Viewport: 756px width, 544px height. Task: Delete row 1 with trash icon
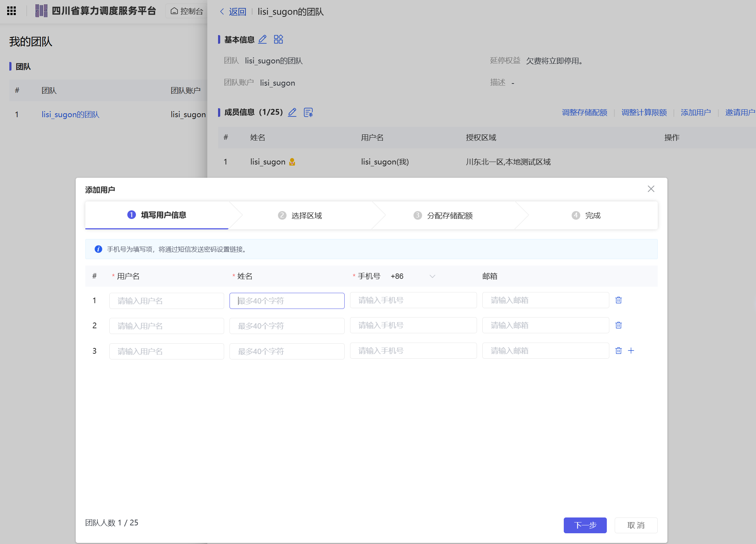[x=619, y=300]
